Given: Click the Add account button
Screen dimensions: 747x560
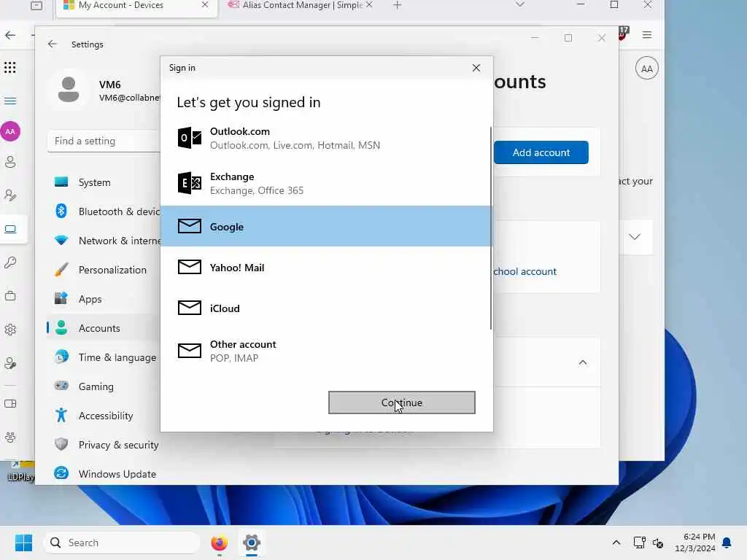Looking at the screenshot, I should (541, 152).
